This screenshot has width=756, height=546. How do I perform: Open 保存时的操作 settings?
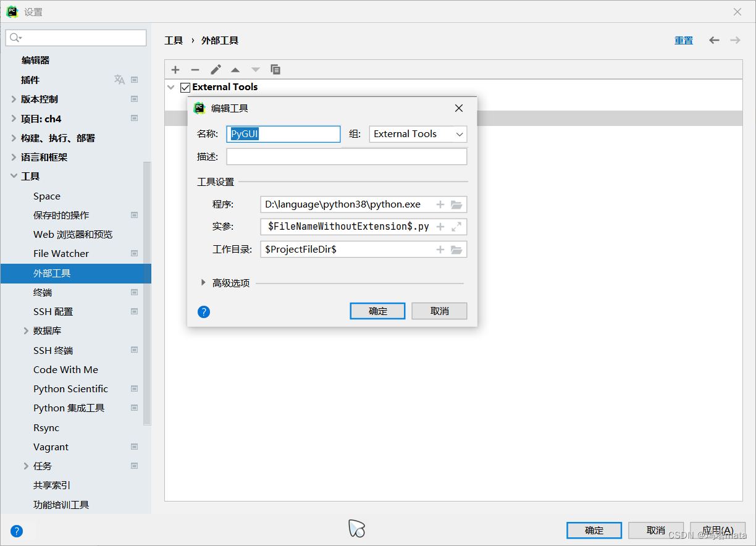61,215
